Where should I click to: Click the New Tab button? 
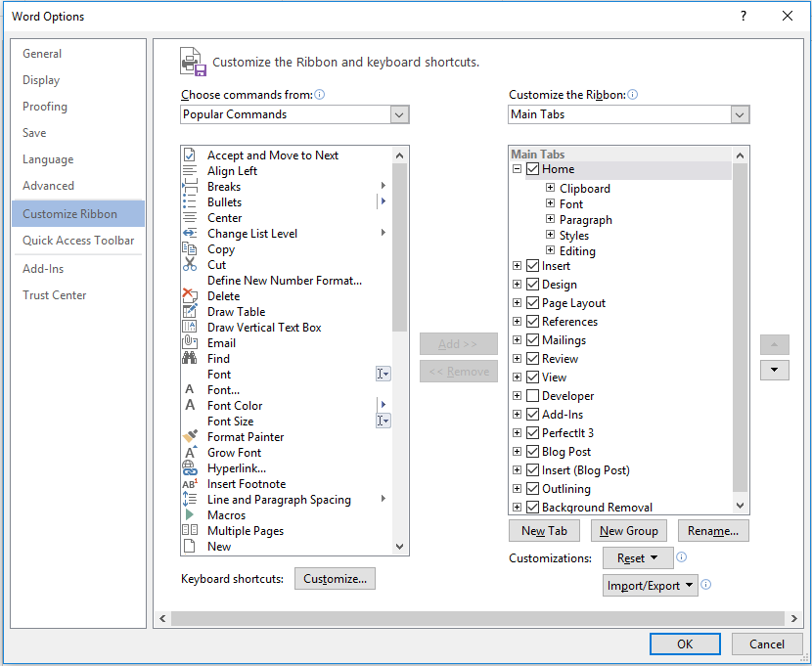click(544, 530)
